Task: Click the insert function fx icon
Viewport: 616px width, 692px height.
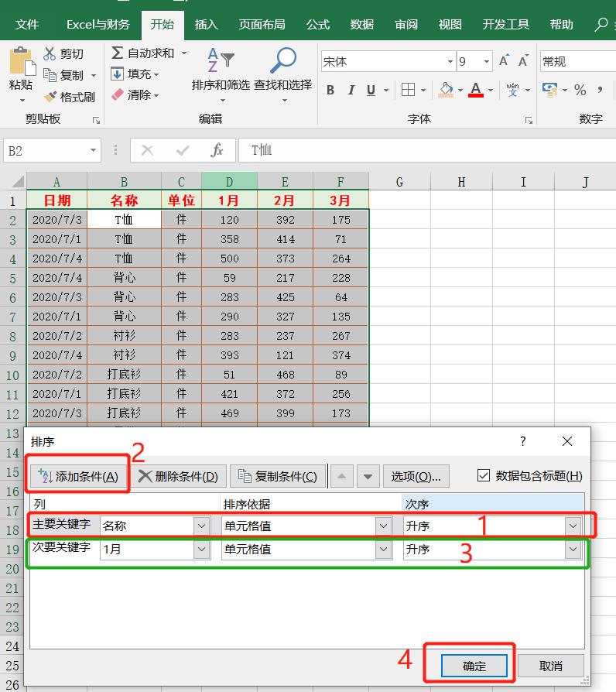Action: click(217, 150)
